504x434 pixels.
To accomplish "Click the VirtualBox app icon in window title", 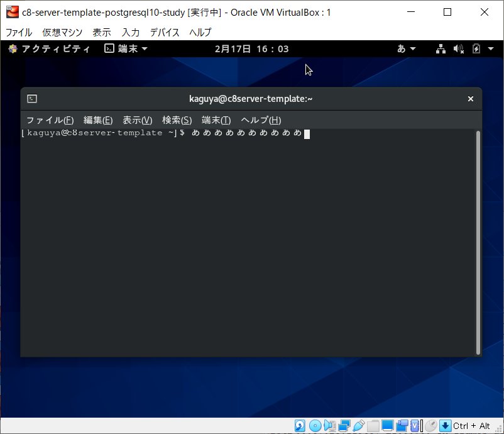I will pyautogui.click(x=12, y=12).
